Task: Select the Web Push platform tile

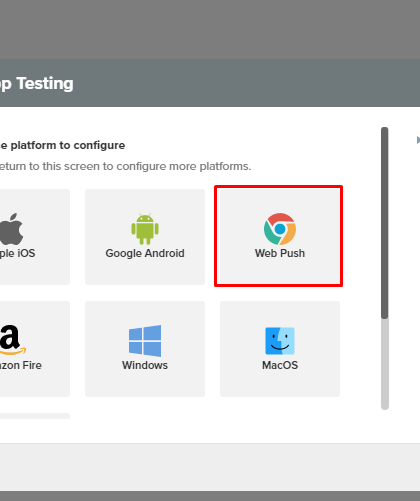Action: click(x=280, y=237)
